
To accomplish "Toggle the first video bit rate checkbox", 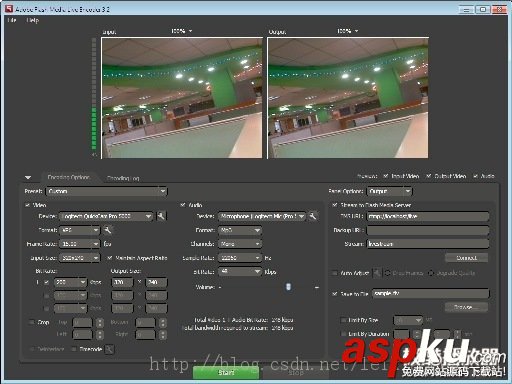I will point(47,282).
